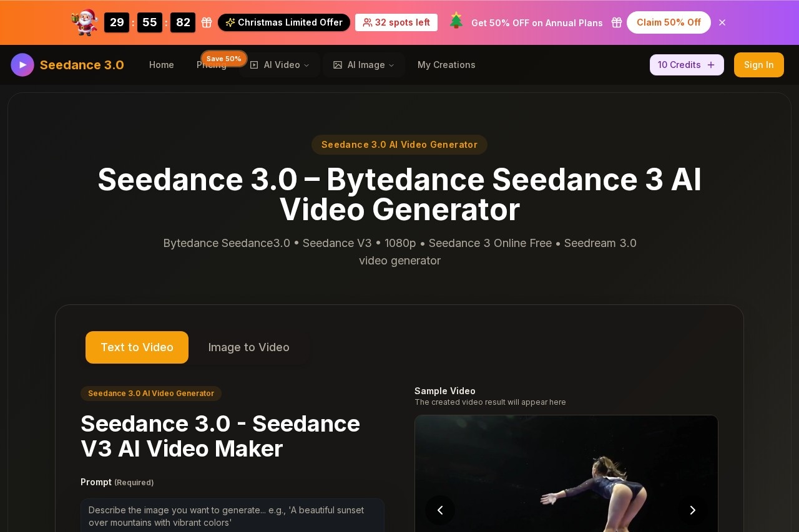
Task: Click the countdown seconds value 82
Action: tap(183, 22)
